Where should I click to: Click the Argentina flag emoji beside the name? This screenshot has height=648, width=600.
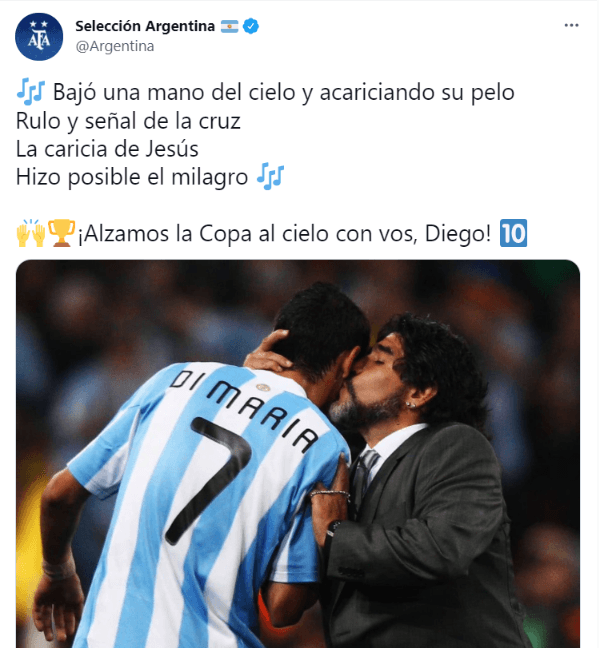tap(229, 26)
